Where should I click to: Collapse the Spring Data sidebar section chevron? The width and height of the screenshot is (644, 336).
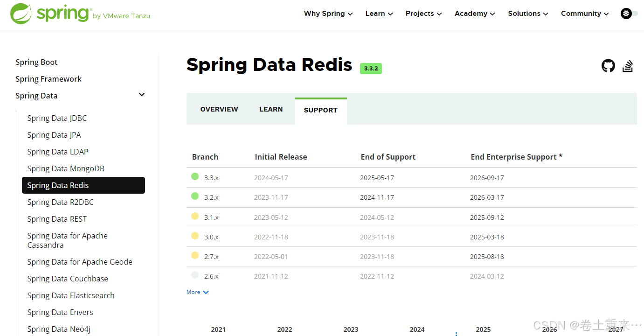[x=142, y=95]
